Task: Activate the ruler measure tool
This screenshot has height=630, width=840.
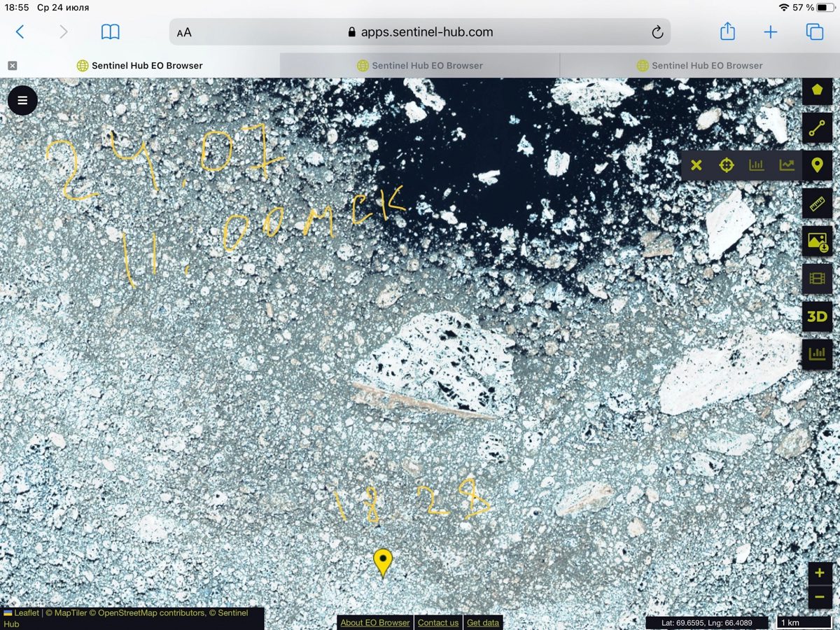Action: click(817, 204)
